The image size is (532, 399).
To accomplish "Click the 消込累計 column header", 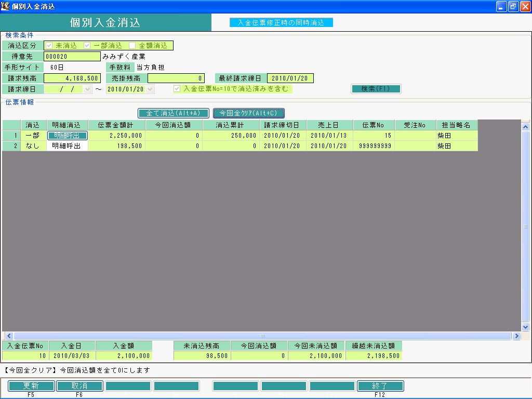I will tap(231, 125).
